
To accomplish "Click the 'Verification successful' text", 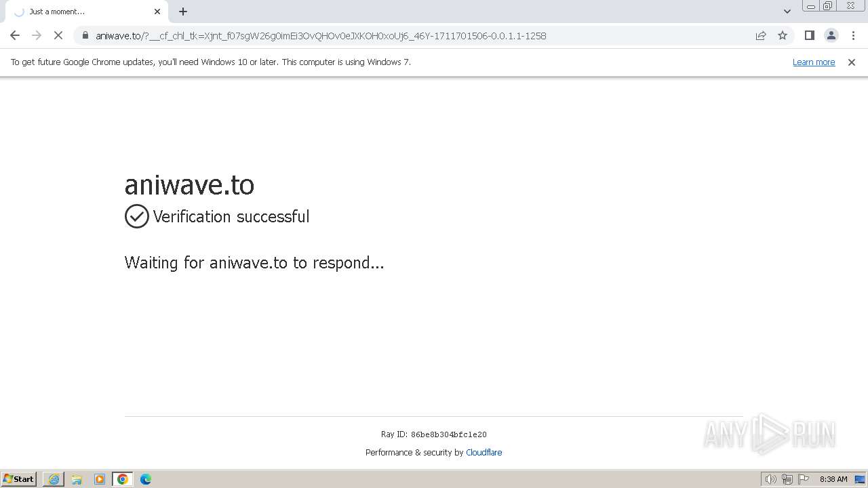I will tap(231, 217).
